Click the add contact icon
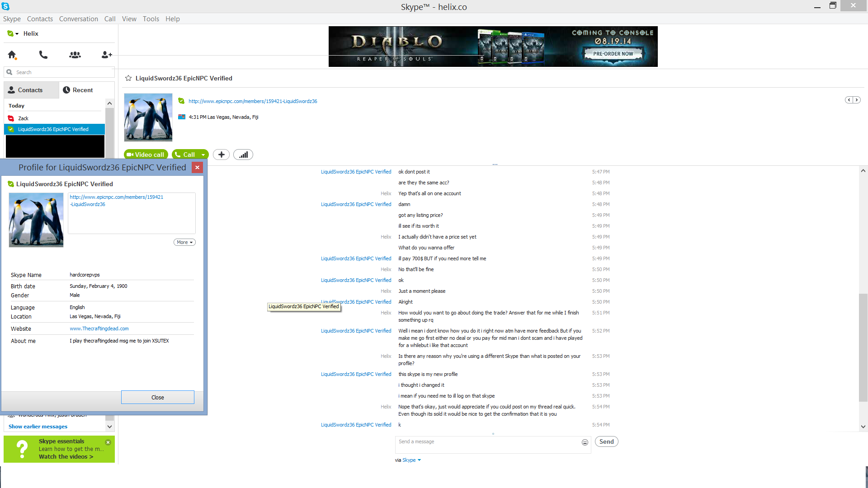Viewport: 868px width, 488px height. (x=107, y=55)
